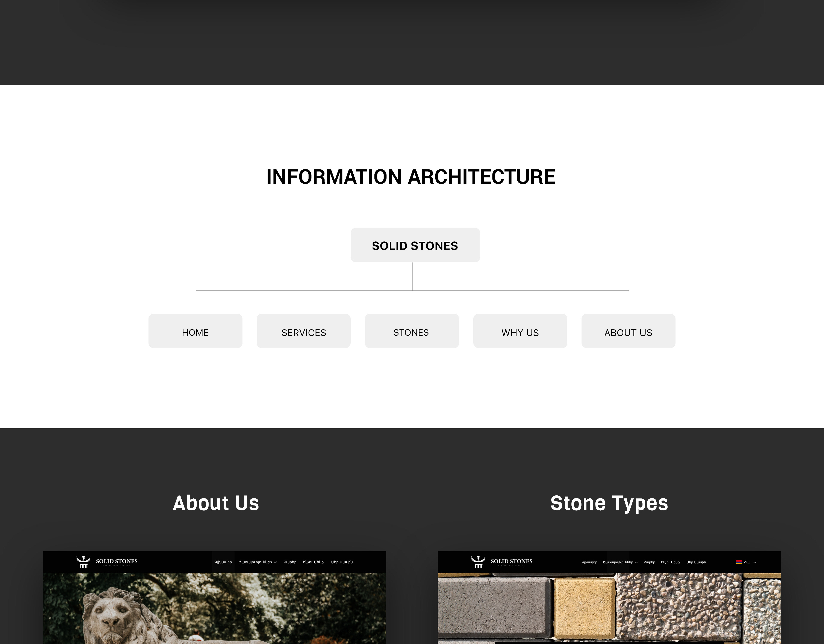Click the About Us section heading

[x=216, y=503]
